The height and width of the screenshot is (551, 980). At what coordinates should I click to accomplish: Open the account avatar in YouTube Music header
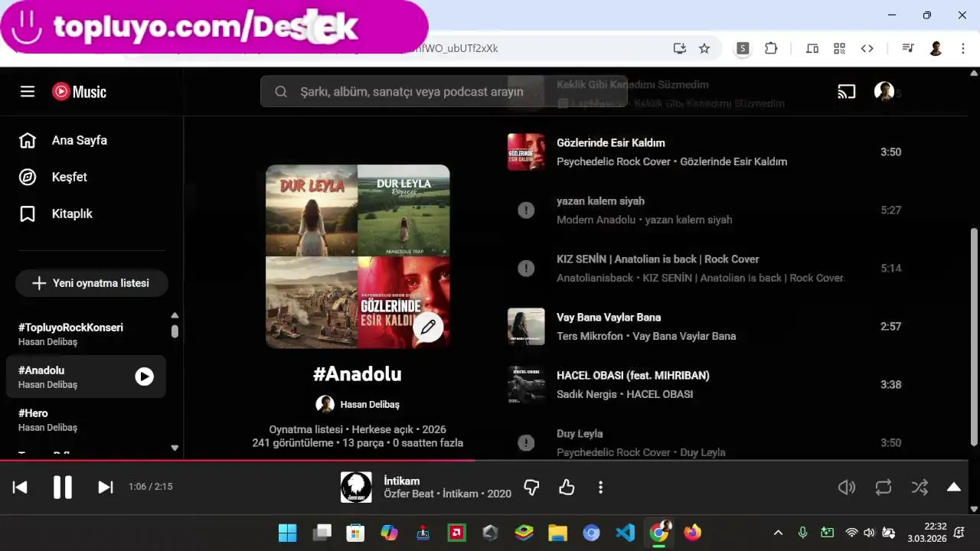tap(884, 92)
